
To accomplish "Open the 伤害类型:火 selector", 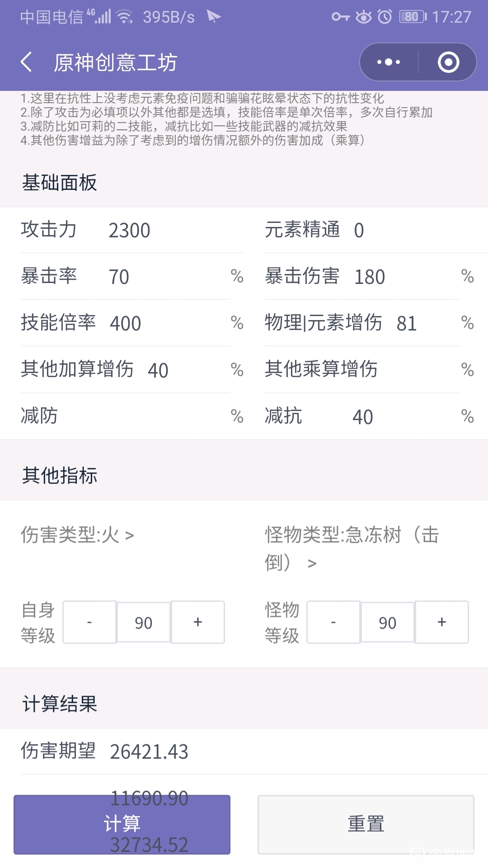I will [x=77, y=535].
